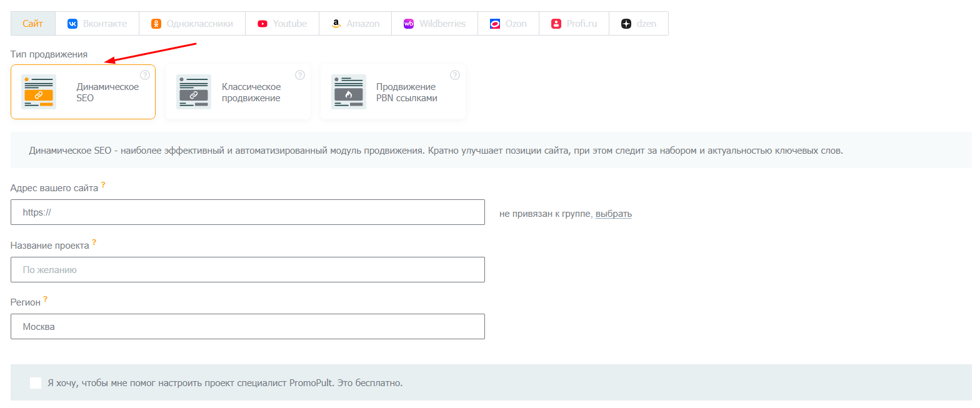Open the Profi.ru tab
Screen dimensions: 980x408
tap(574, 24)
